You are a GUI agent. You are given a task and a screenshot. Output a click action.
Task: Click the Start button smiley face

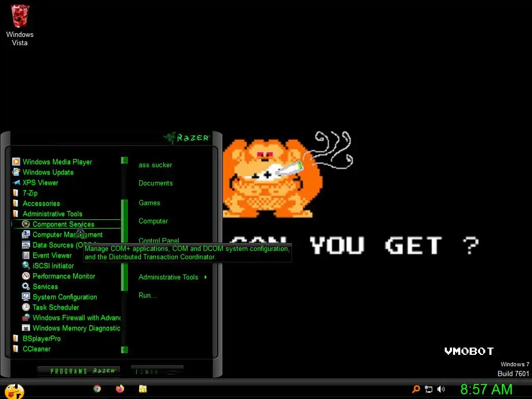[14, 391]
